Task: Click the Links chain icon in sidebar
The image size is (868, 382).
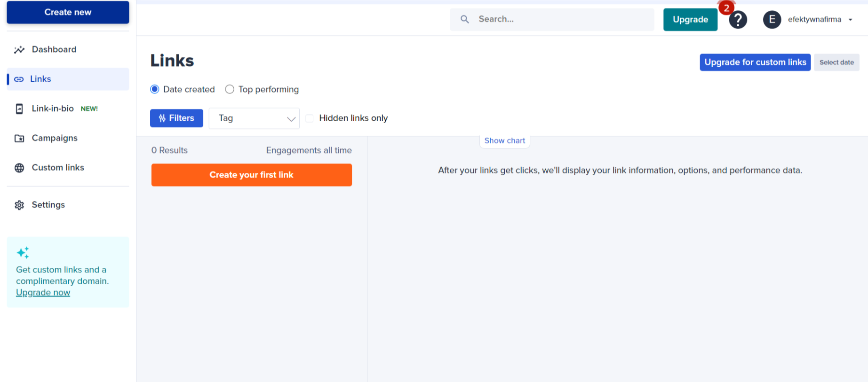Action: coord(19,79)
